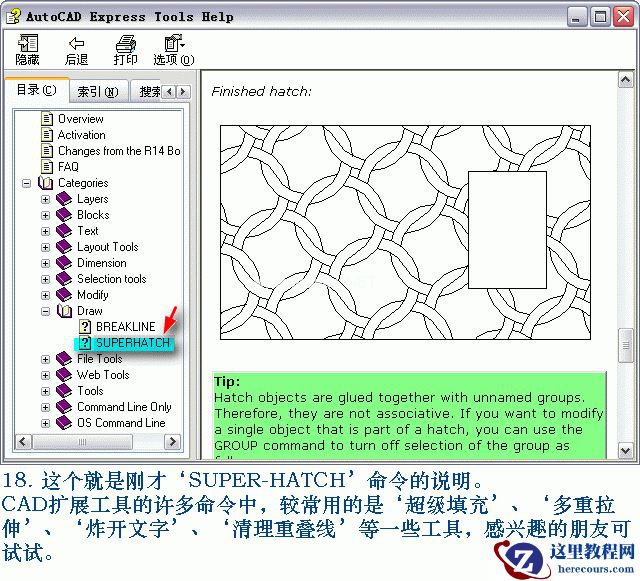Click the tab strip right scroll arrow
This screenshot has height=581, width=640.
coord(183,91)
